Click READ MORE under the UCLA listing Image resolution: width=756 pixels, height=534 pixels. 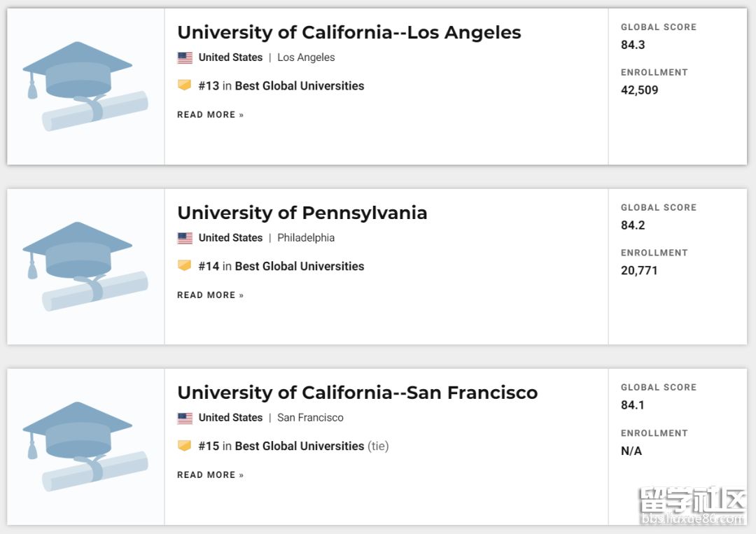pyautogui.click(x=210, y=115)
